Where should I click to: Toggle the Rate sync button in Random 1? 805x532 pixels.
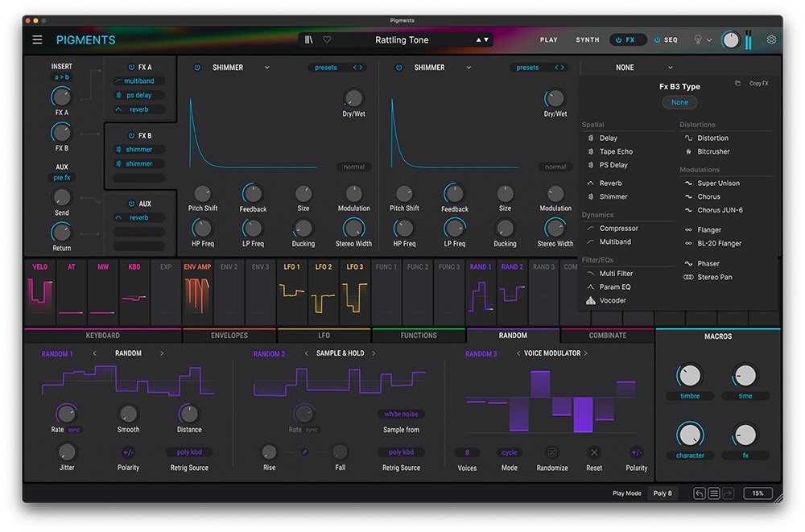(x=74, y=430)
